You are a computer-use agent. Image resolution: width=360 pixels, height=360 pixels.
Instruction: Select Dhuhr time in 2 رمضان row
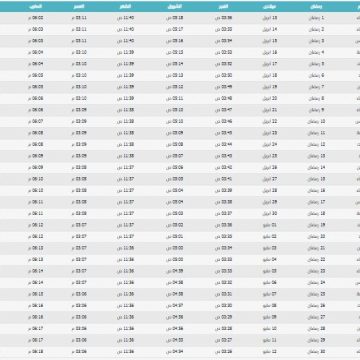126,29
